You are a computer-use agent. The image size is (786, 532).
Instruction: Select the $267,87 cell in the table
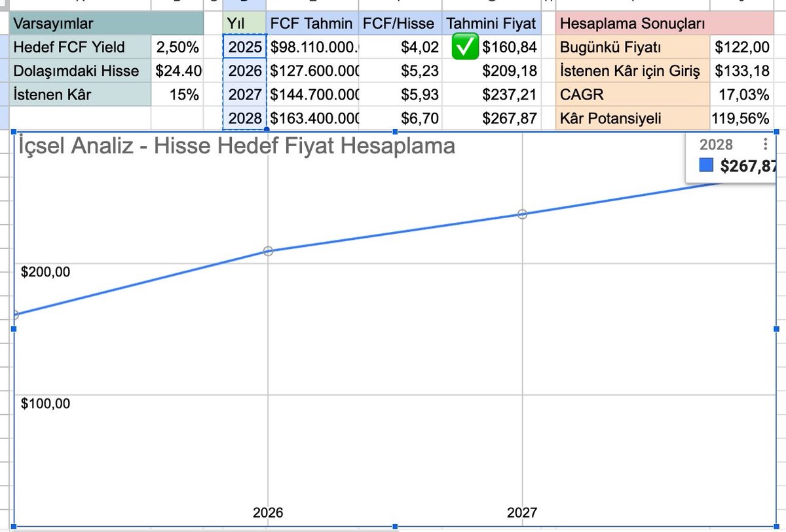[x=492, y=119]
